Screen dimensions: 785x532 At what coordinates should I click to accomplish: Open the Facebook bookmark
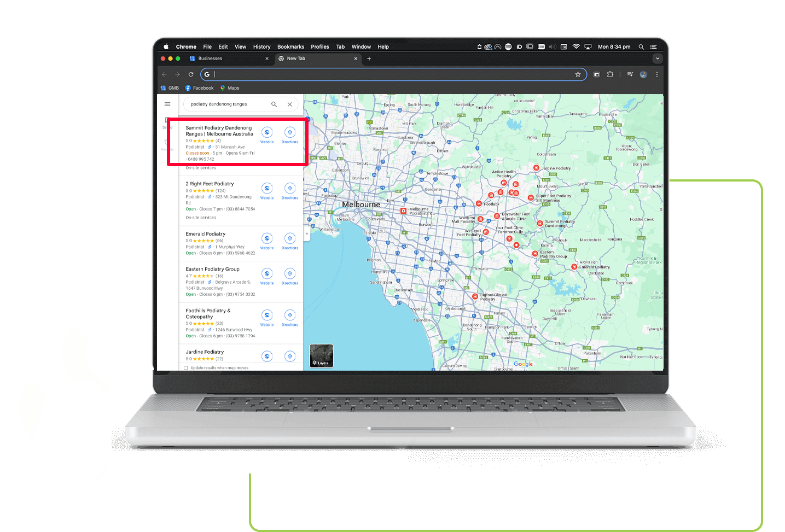[x=199, y=88]
